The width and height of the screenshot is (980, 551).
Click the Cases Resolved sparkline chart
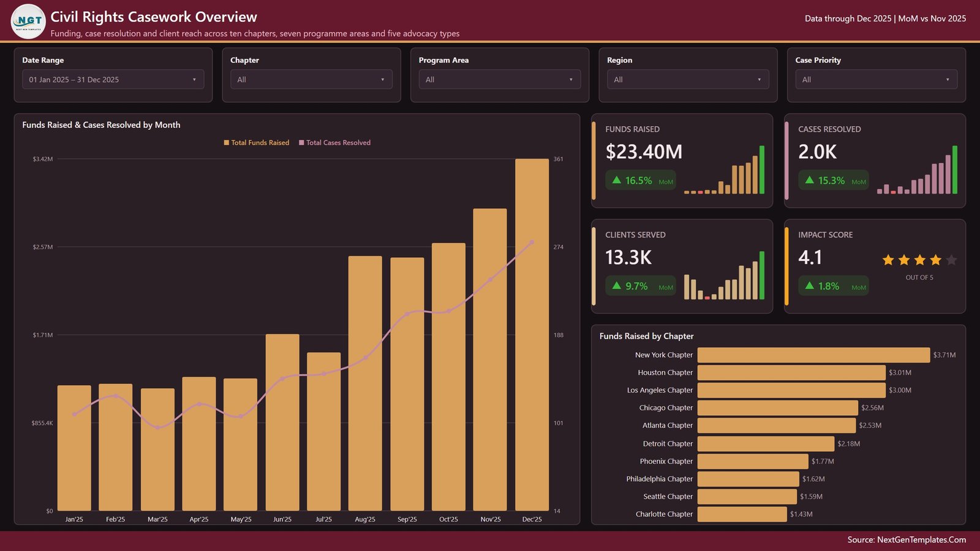click(917, 170)
